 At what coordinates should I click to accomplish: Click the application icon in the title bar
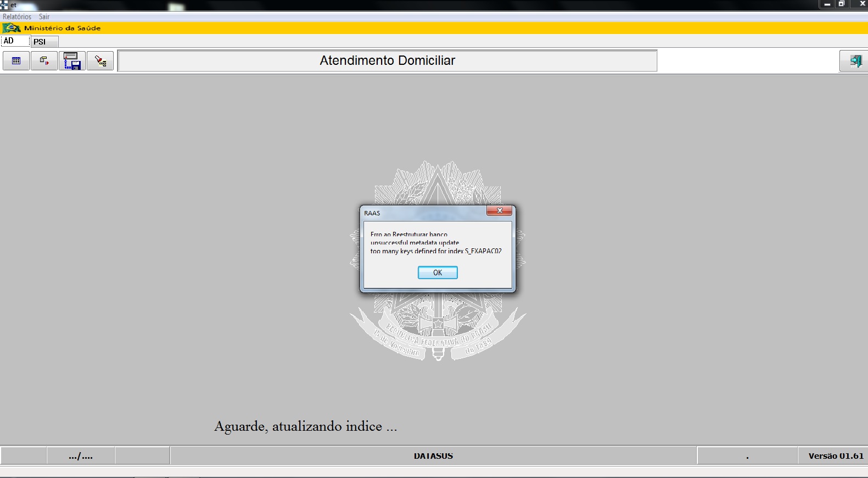point(4,5)
